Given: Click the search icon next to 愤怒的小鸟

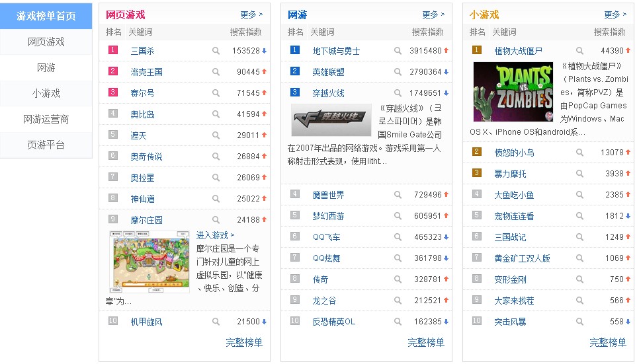Looking at the screenshot, I should click(579, 153).
